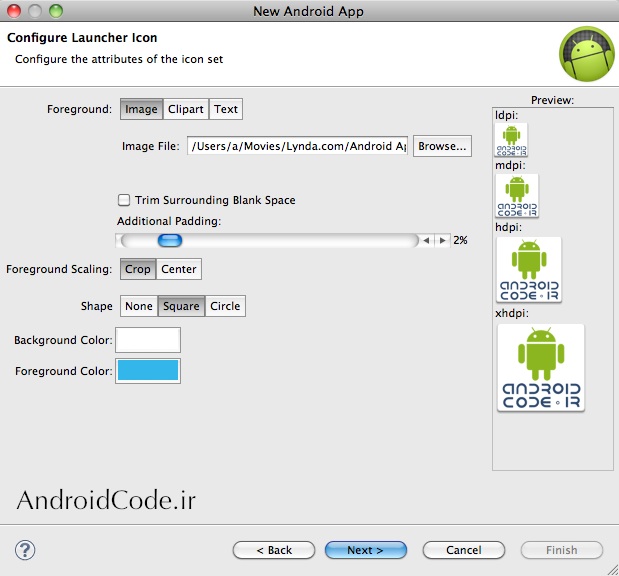Click the Android robot wizard icon
Image resolution: width=619 pixels, height=576 pixels.
tap(587, 54)
